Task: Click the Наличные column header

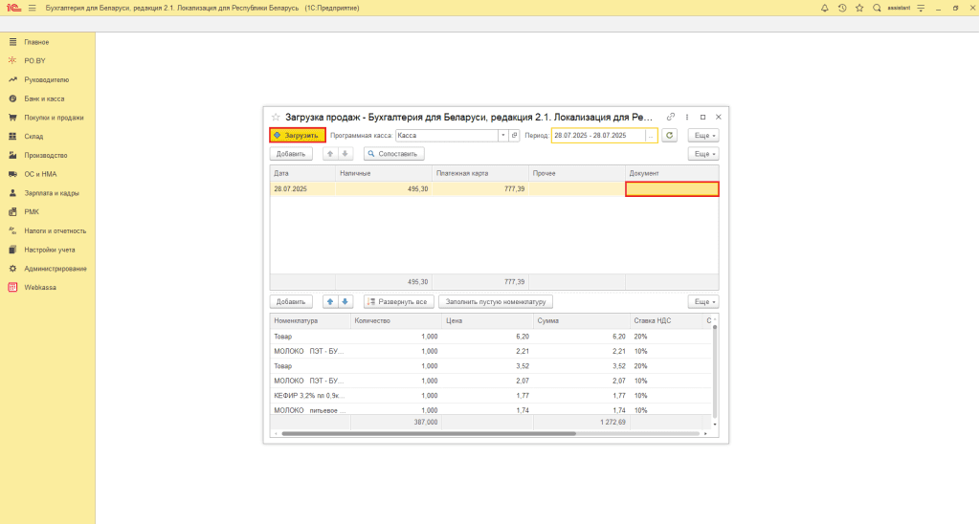Action: pos(384,173)
